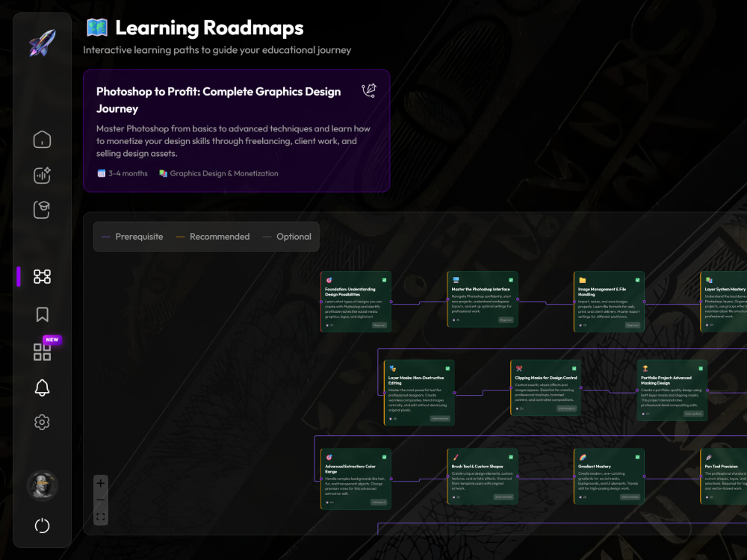Click the books icon beside Graphics Design & Monetization
This screenshot has width=747, height=560.
coord(163,173)
